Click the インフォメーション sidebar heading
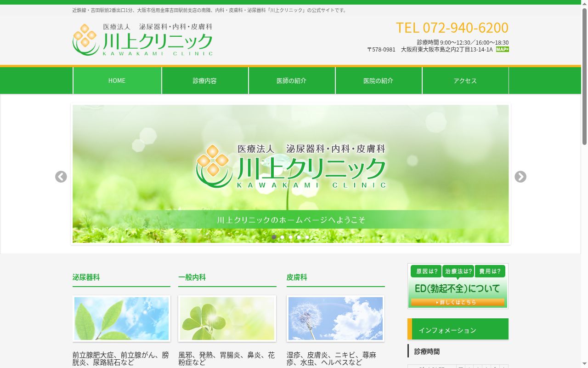Image resolution: width=588 pixels, height=368 pixels. coord(458,329)
